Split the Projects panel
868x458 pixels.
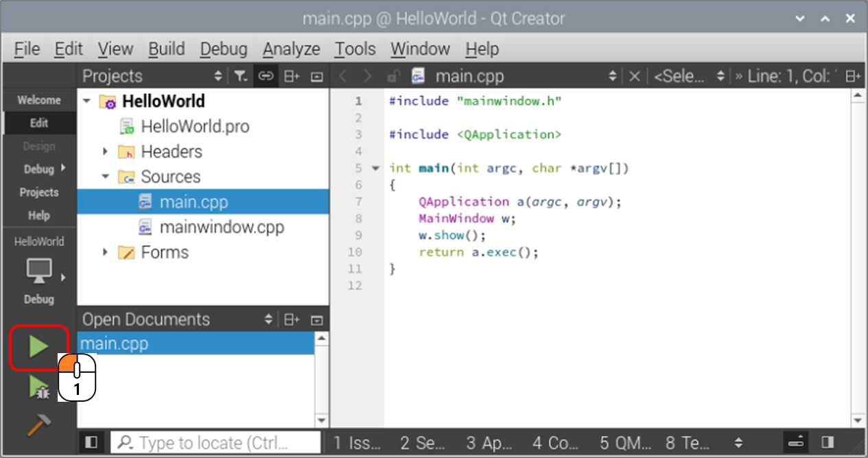click(292, 76)
